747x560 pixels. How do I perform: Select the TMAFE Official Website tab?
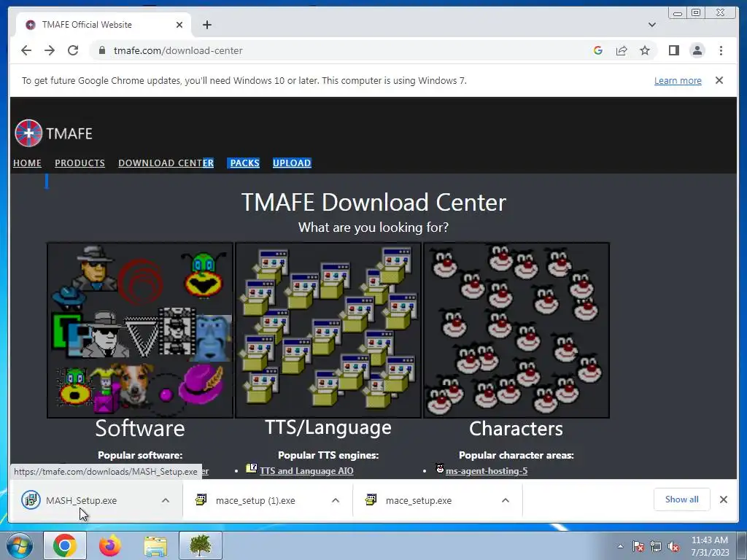click(104, 25)
